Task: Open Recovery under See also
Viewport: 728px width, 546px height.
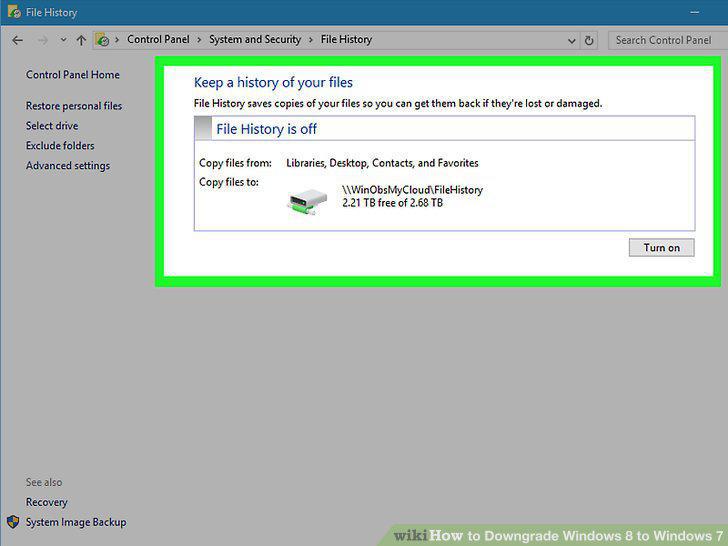Action: [x=46, y=502]
